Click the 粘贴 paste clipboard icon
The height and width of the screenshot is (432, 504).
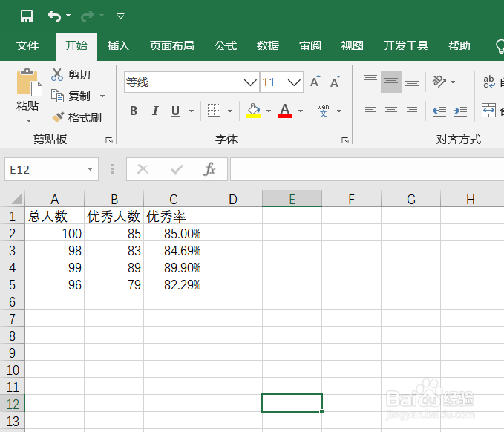coord(29,82)
